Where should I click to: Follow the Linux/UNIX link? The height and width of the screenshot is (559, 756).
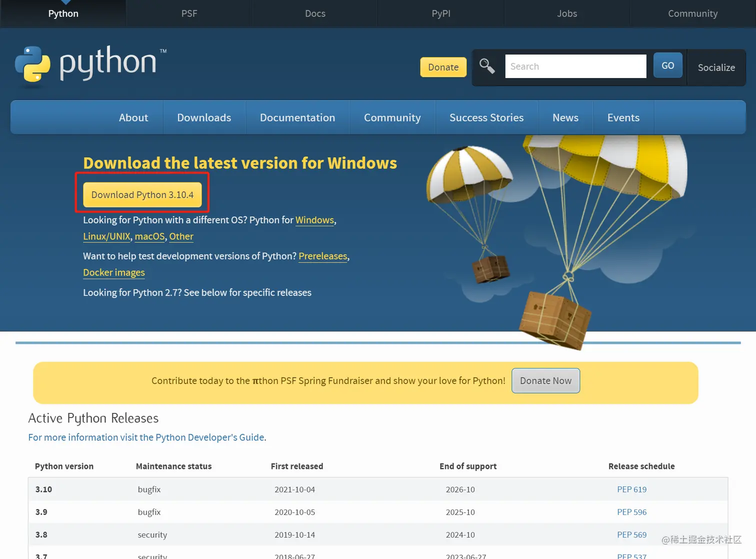[106, 236]
